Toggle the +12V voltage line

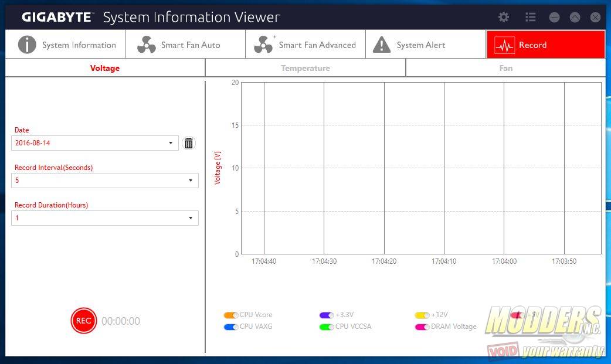tap(422, 315)
